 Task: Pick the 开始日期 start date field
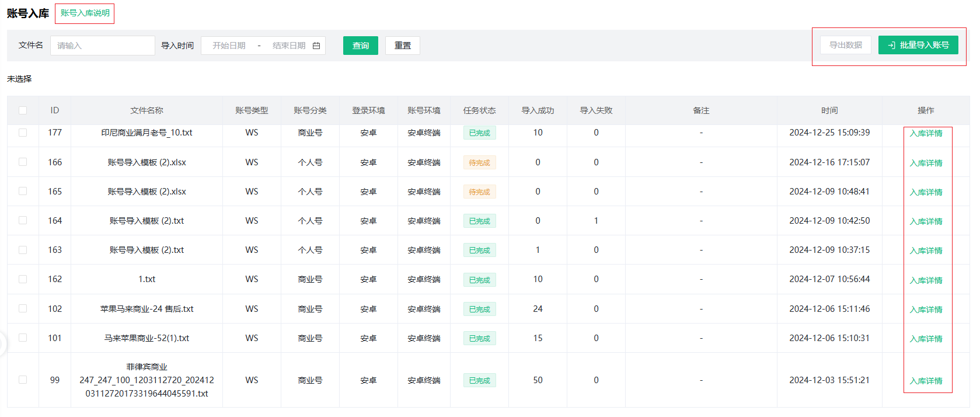pos(229,46)
